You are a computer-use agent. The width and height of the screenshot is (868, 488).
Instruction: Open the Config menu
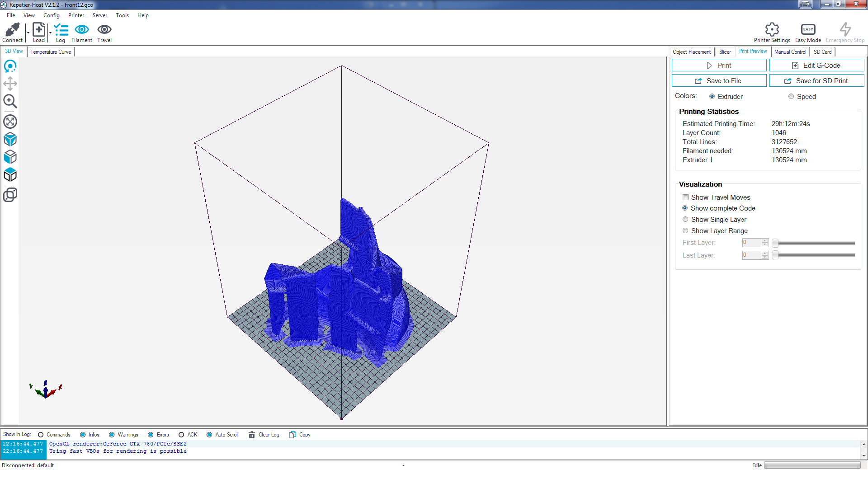click(52, 15)
